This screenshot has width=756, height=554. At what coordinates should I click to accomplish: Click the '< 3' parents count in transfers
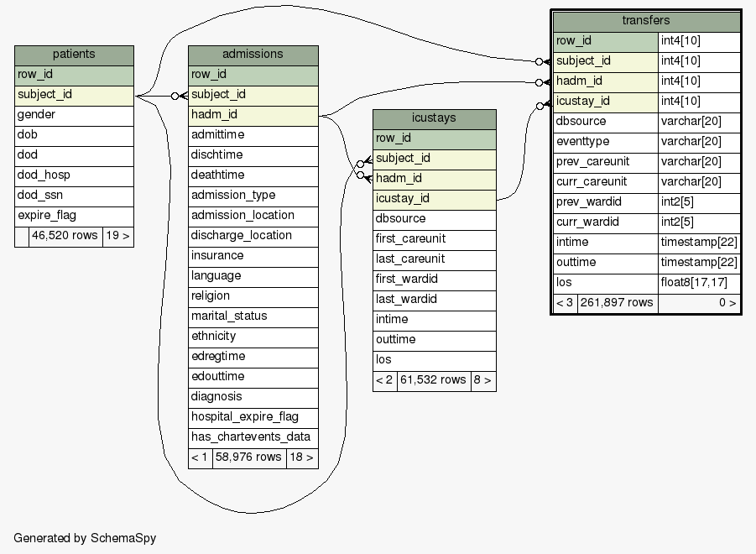(x=565, y=303)
